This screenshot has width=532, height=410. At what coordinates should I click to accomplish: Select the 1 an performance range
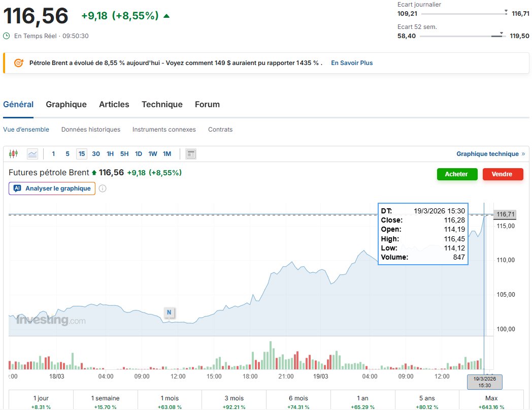362,400
